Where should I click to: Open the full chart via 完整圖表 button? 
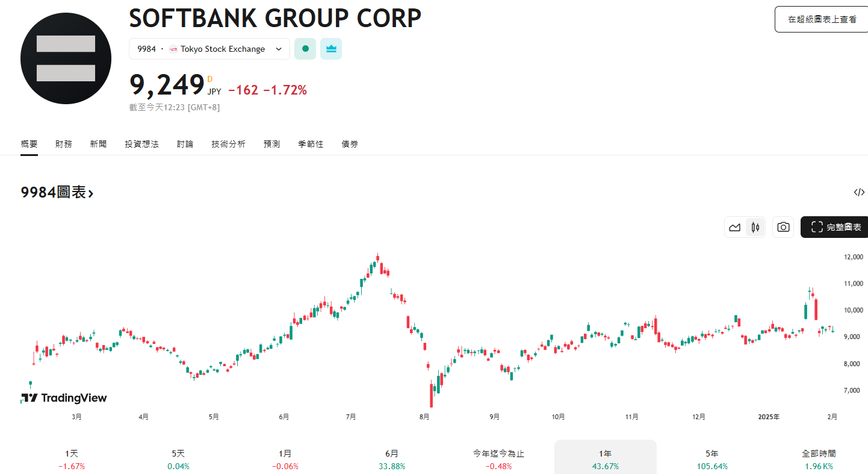point(834,227)
